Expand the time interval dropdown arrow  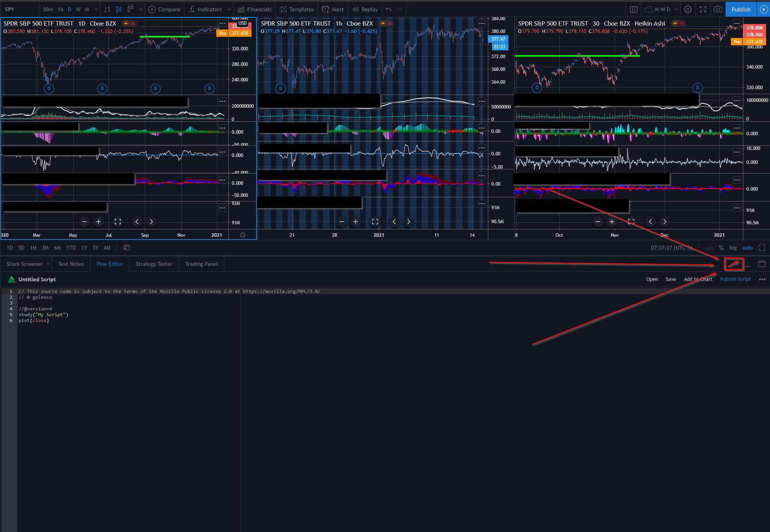(96, 9)
